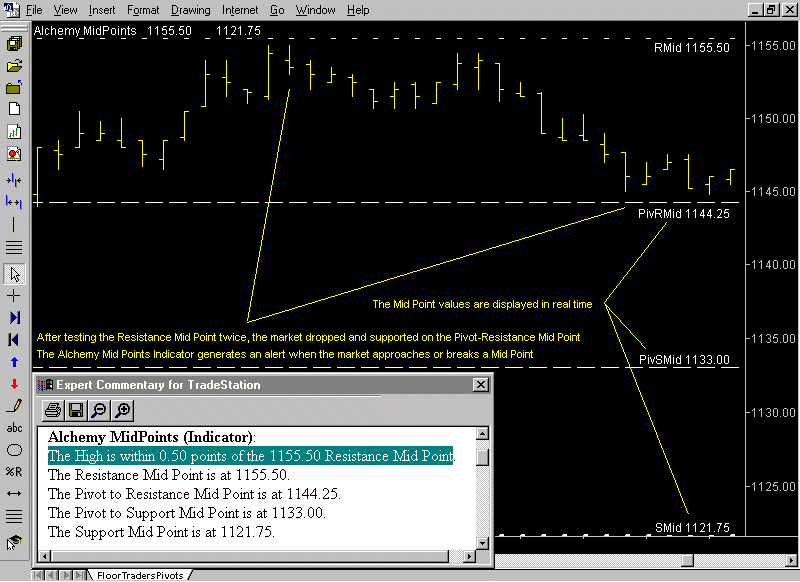Open the Format menu
800x582 pixels.
point(143,10)
